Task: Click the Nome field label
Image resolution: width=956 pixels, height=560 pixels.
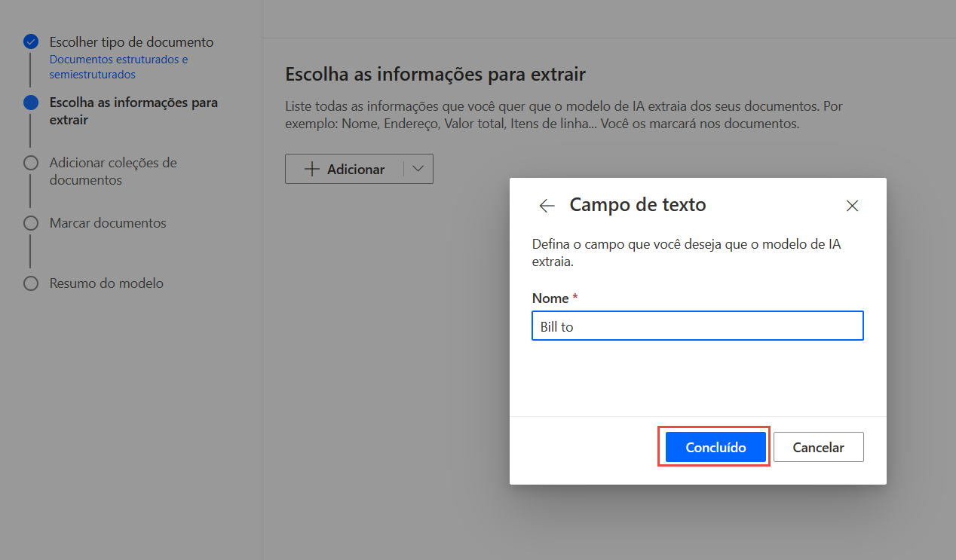Action: point(550,298)
